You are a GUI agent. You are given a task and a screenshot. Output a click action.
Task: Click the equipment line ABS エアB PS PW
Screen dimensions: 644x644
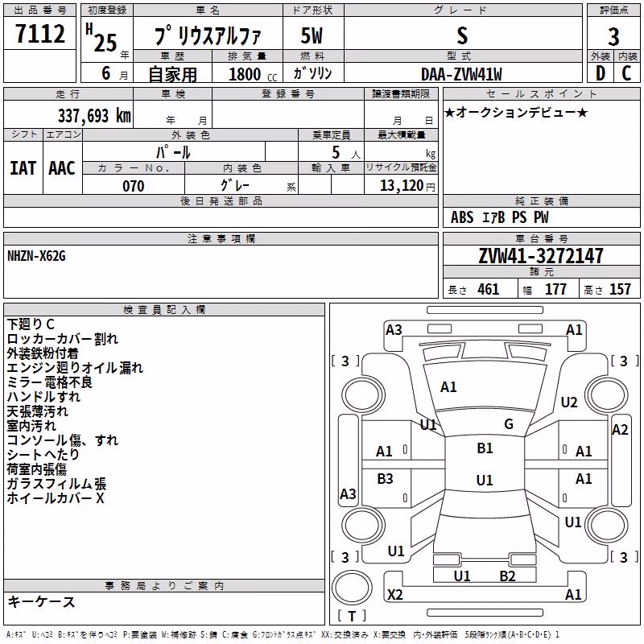point(499,217)
